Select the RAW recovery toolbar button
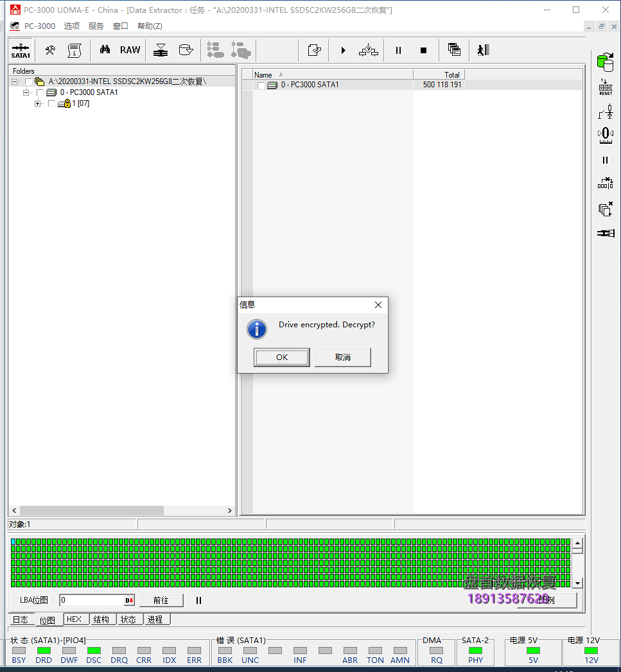 click(x=130, y=50)
